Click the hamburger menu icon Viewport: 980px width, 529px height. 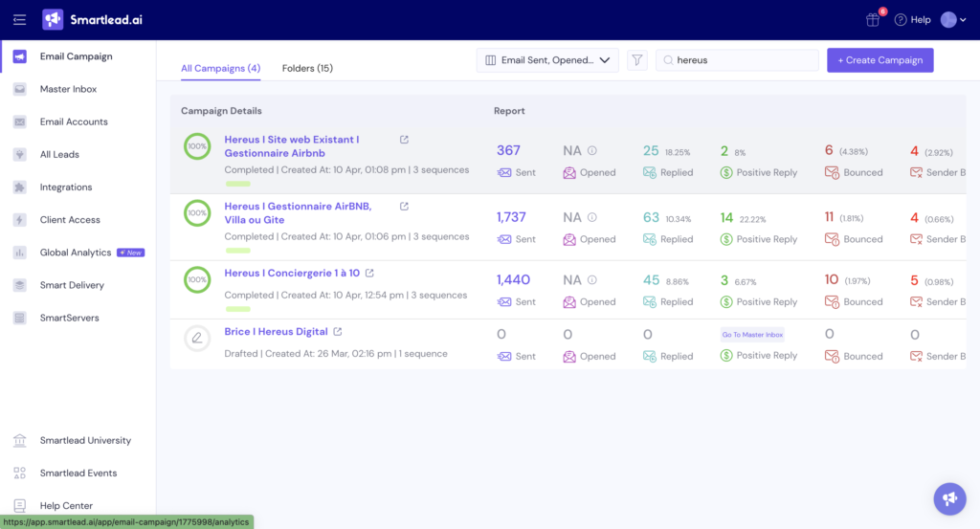coord(19,19)
